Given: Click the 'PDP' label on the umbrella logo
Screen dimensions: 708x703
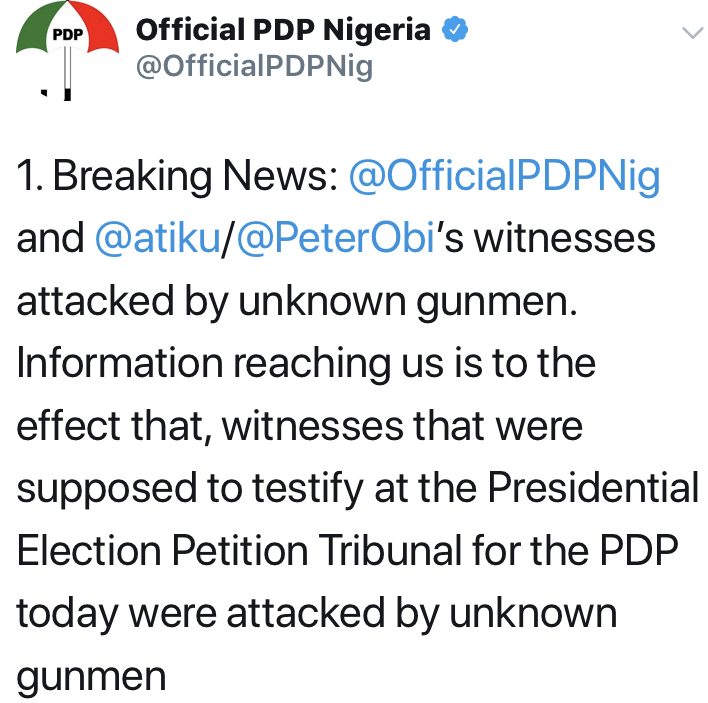Looking at the screenshot, I should coord(68,34).
